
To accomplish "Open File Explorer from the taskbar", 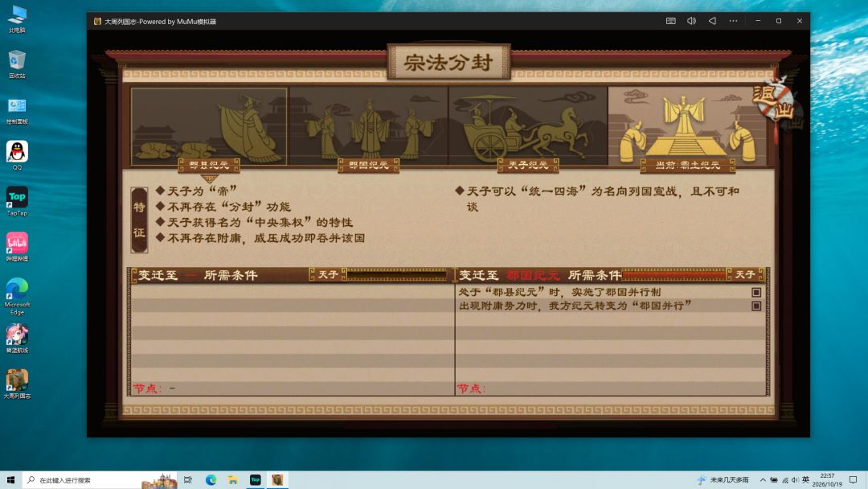I will tap(233, 480).
